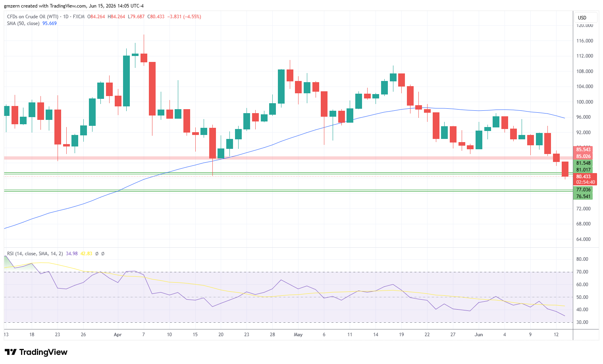Click the 12 date on time axis
This screenshot has width=603, height=364.
coord(556,335)
